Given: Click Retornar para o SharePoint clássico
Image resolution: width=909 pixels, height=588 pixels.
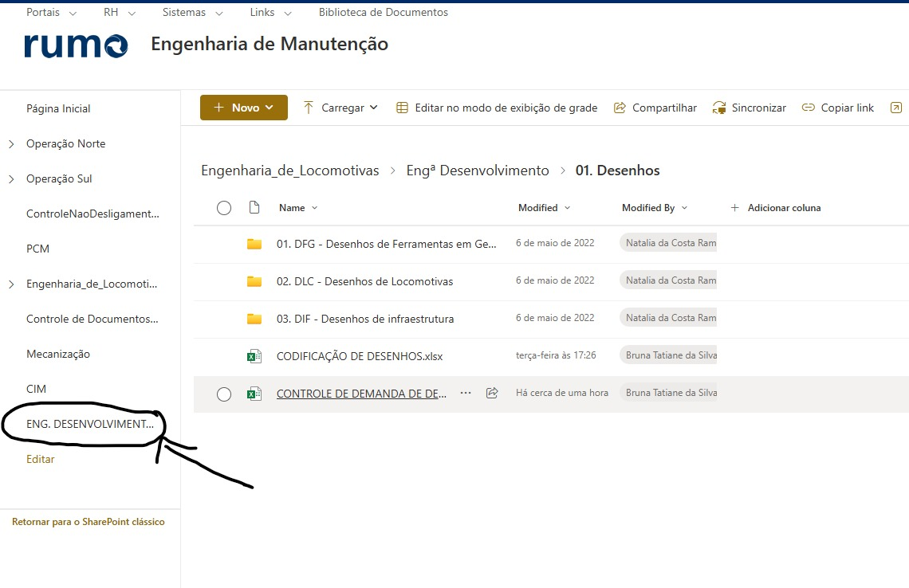Looking at the screenshot, I should (x=89, y=522).
